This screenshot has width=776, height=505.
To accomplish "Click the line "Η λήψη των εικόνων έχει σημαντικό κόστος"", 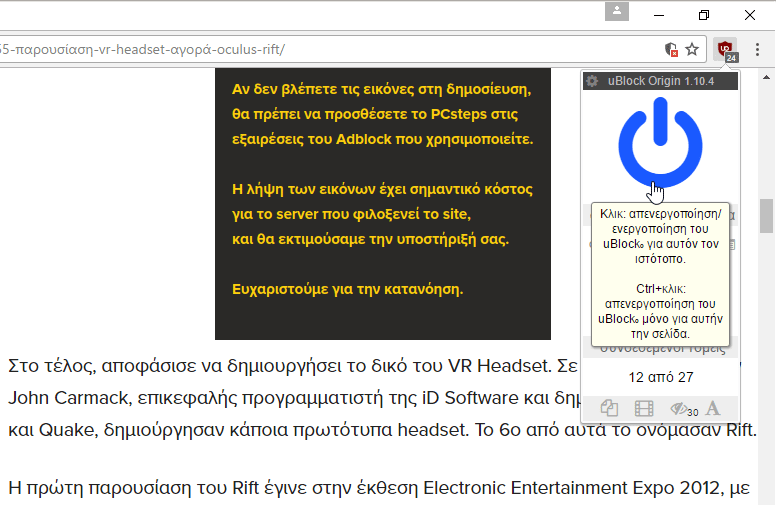I will coord(382,189).
